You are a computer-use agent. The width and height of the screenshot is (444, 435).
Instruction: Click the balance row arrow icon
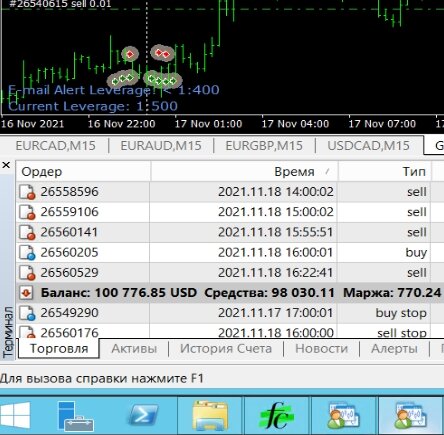pos(26,293)
